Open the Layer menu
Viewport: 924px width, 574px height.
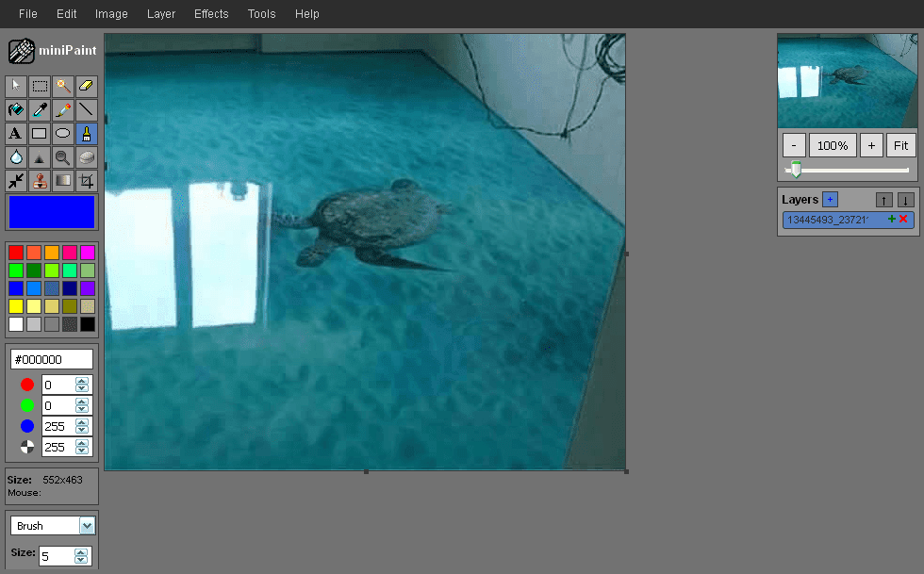pyautogui.click(x=160, y=13)
